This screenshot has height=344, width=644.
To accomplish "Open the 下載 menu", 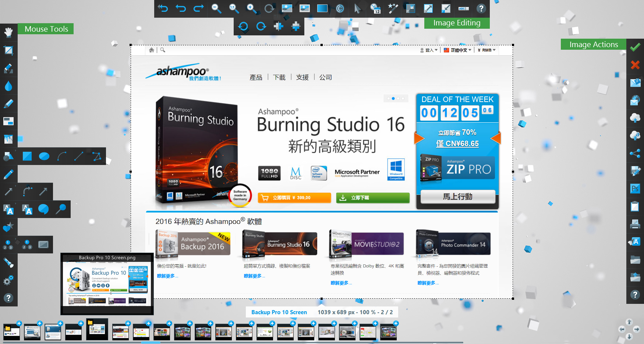I will pyautogui.click(x=279, y=77).
